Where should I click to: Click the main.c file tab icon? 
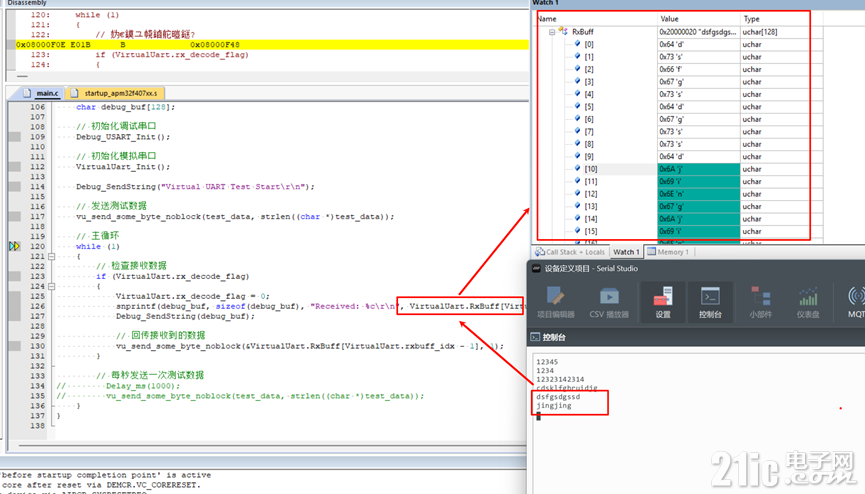coord(27,93)
